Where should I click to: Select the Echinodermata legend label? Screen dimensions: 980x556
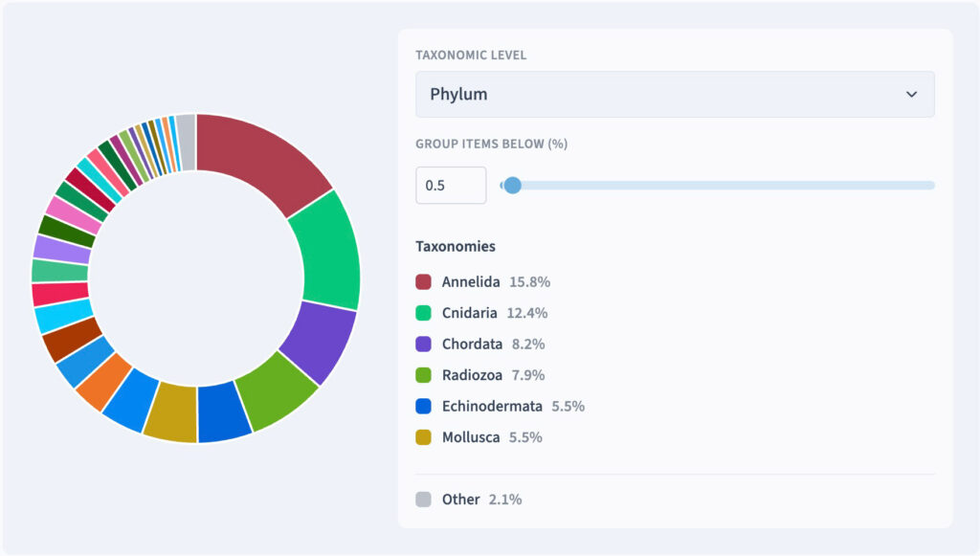click(x=492, y=407)
